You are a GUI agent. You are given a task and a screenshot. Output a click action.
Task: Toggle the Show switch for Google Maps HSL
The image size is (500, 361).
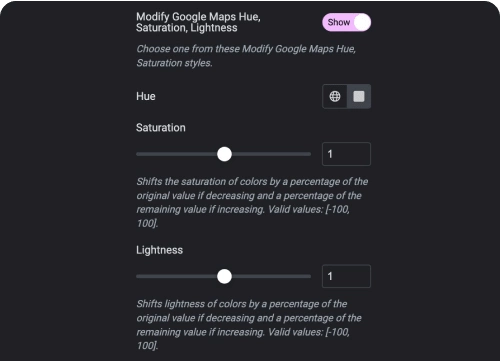pos(346,22)
